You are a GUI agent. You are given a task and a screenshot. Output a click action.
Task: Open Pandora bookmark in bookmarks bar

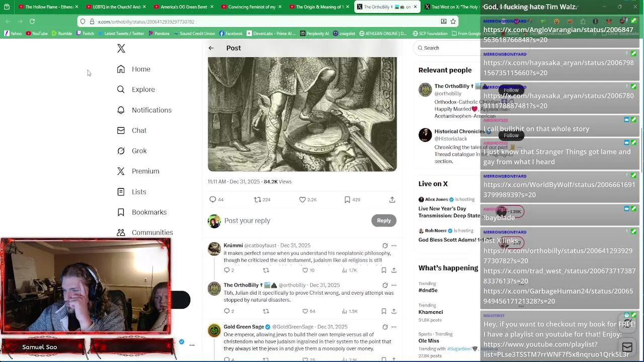pyautogui.click(x=158, y=34)
